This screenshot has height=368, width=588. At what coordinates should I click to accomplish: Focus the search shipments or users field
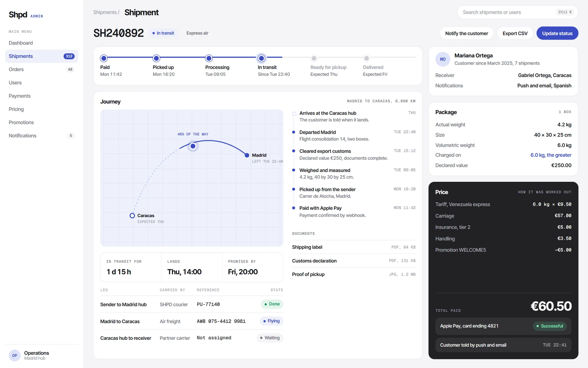518,12
